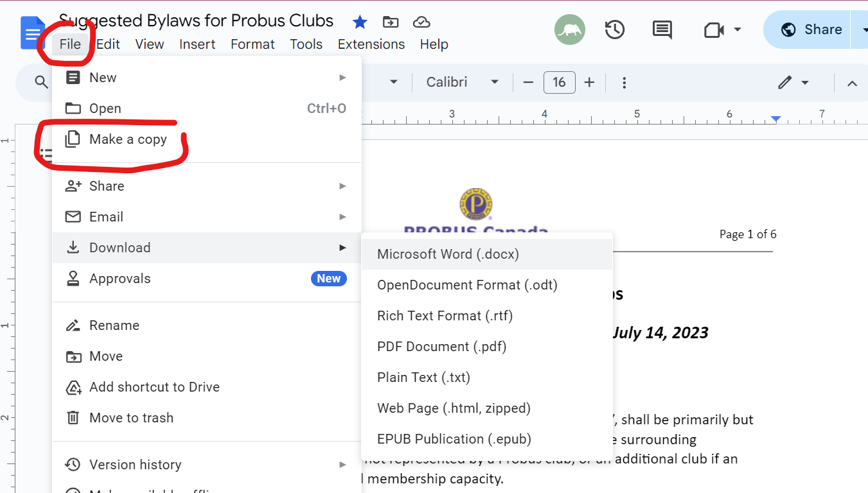868x493 pixels.
Task: Download as PDF Document (.pdf)
Action: click(487, 347)
